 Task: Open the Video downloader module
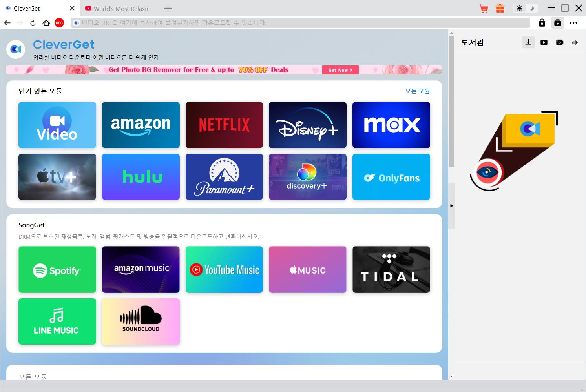[x=57, y=125]
